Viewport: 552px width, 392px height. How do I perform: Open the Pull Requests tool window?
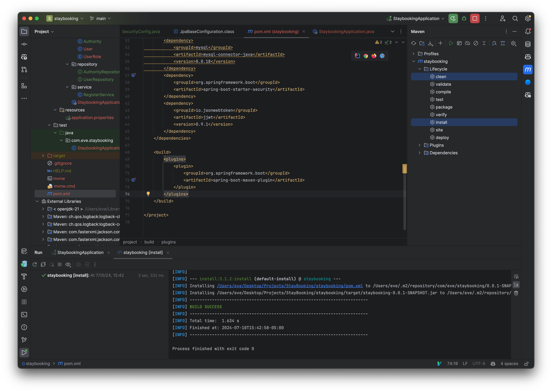[x=24, y=70]
